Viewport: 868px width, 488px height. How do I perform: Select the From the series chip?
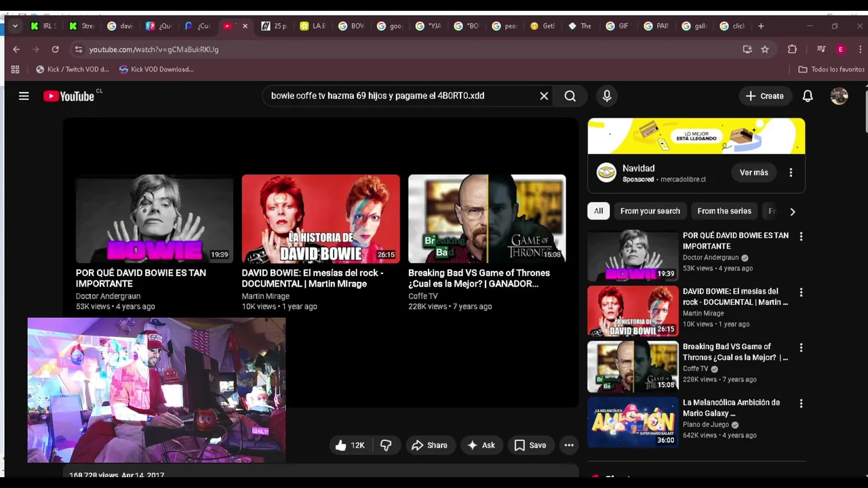(724, 211)
